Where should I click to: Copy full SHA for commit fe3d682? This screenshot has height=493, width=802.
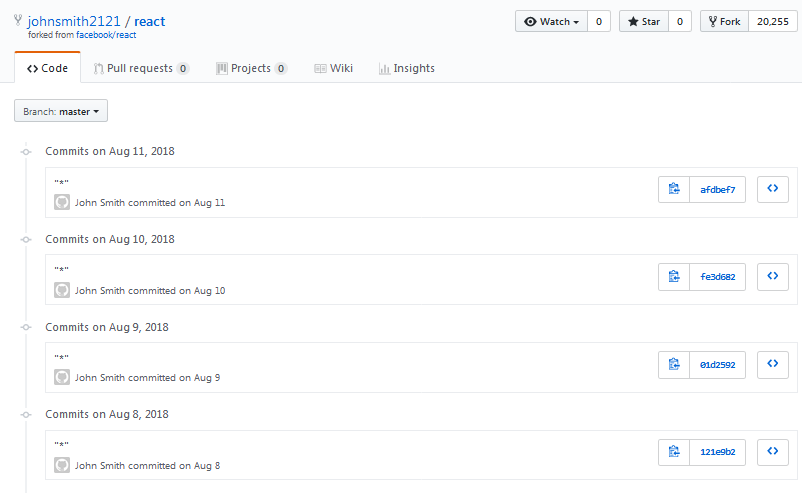(674, 277)
